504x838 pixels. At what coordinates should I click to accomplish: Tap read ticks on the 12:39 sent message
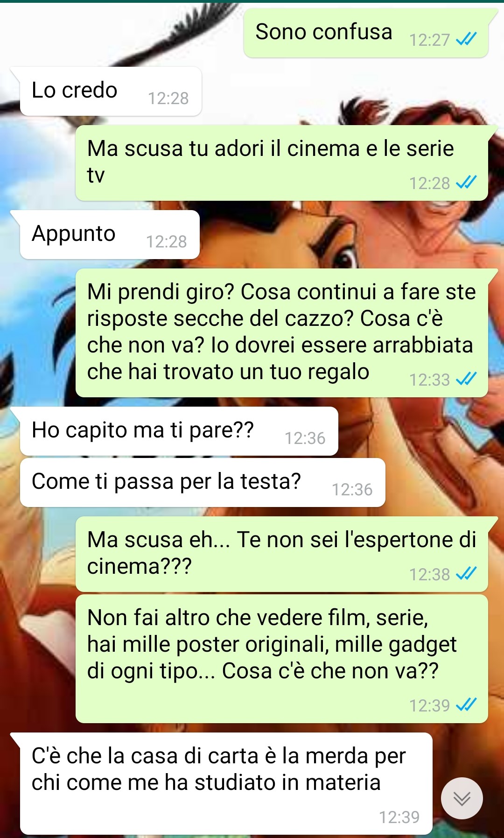pyautogui.click(x=466, y=704)
